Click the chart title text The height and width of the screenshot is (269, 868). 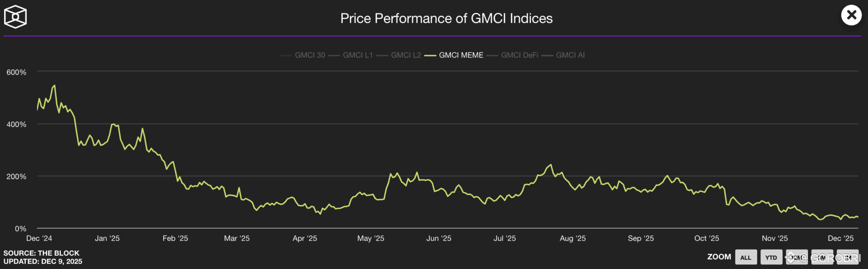[446, 19]
